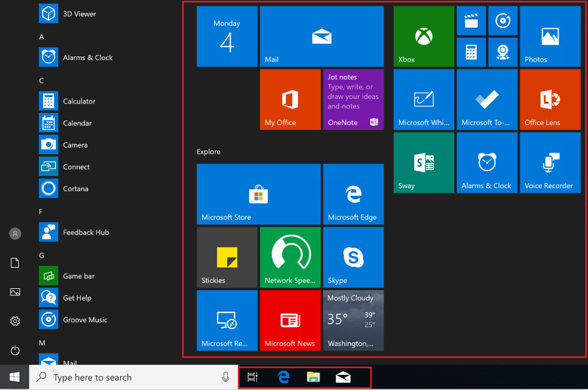
Task: Click the letter C app list header
Action: click(x=42, y=81)
